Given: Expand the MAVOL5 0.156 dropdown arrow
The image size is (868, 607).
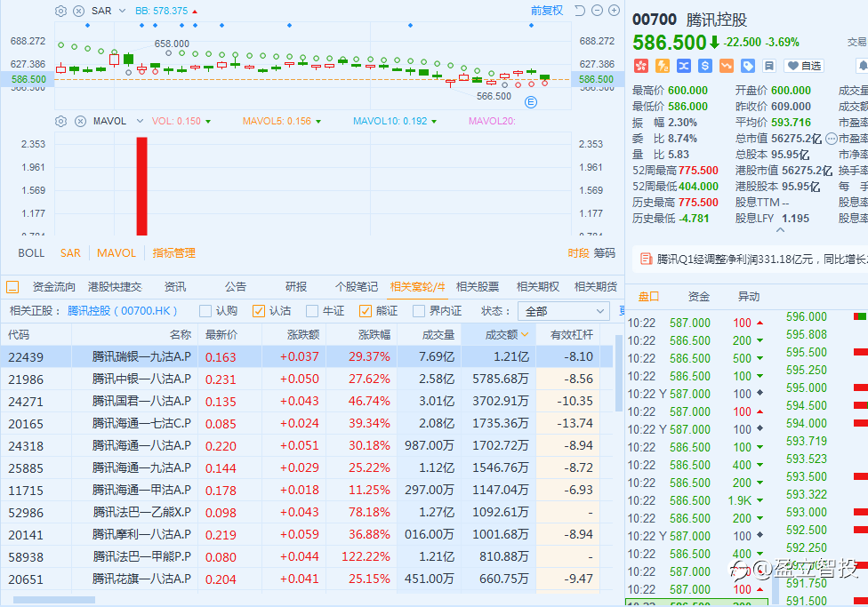Looking at the screenshot, I should (318, 121).
